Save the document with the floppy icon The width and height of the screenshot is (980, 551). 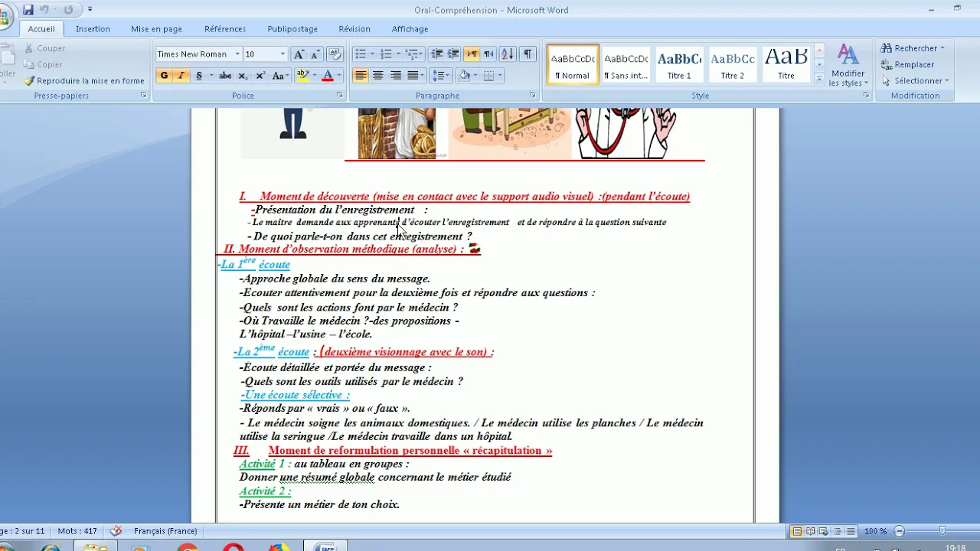click(28, 10)
